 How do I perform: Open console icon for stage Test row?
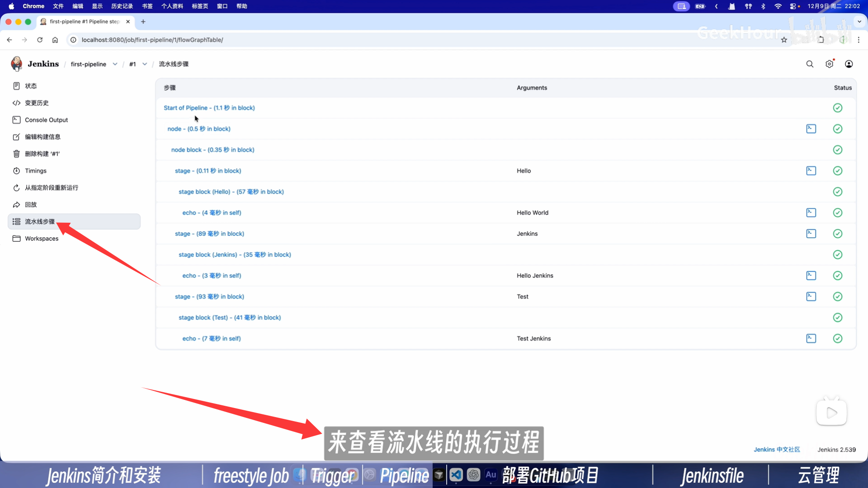[811, 296]
